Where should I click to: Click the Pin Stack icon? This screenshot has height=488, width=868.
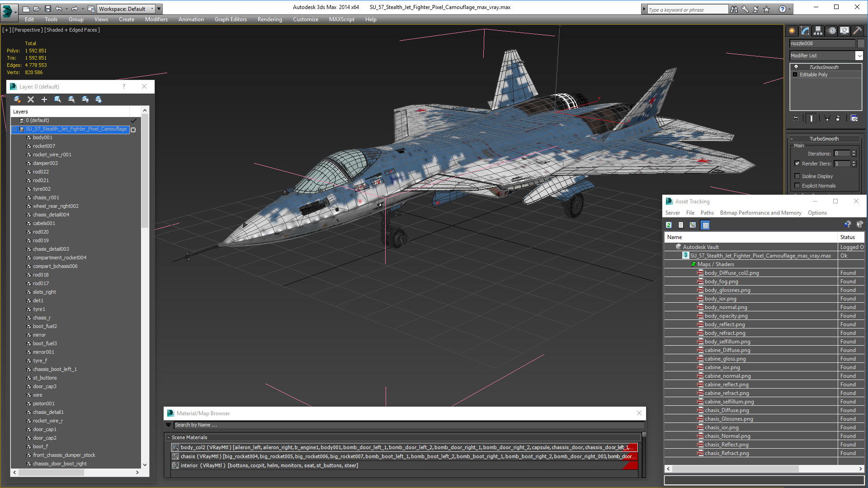(796, 118)
